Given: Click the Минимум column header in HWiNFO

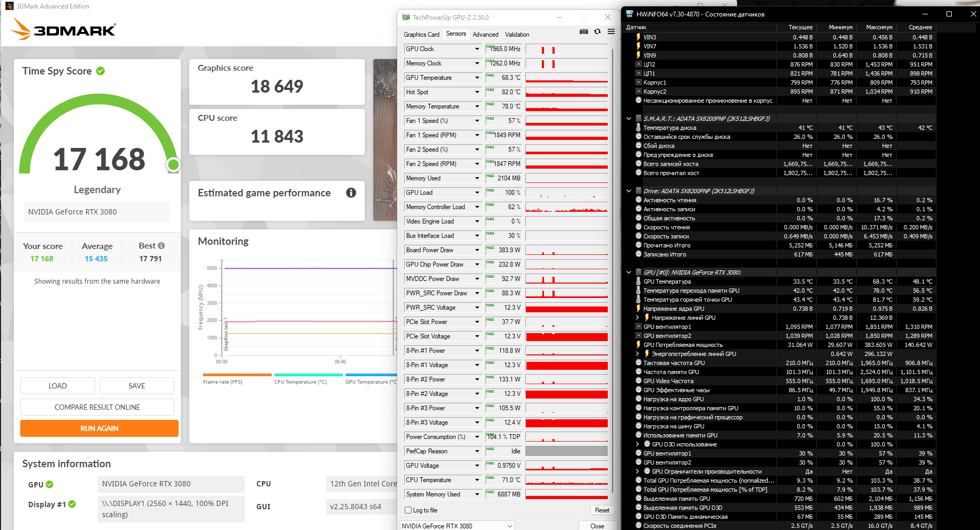Looking at the screenshot, I should pos(836,27).
